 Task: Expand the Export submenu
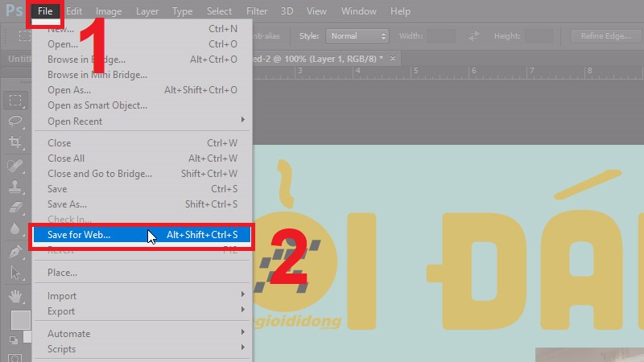tap(142, 311)
